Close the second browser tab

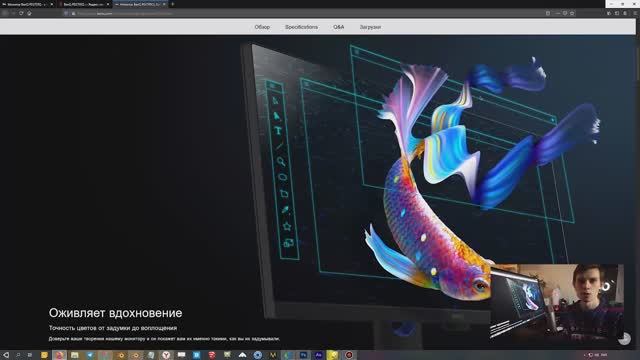pyautogui.click(x=108, y=4)
